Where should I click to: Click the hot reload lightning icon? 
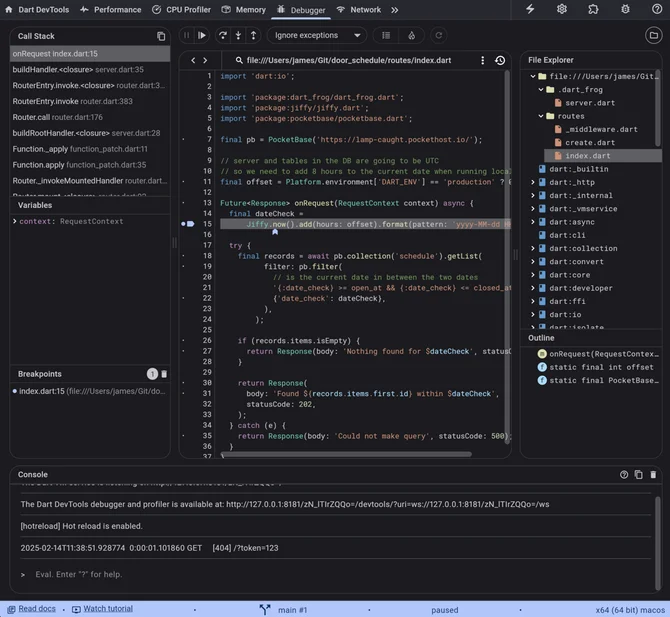[x=530, y=9]
